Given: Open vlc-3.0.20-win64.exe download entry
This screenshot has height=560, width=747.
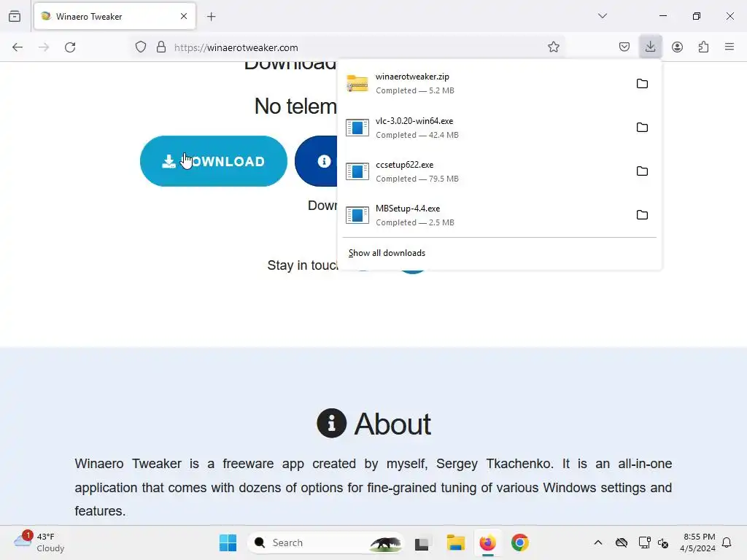Looking at the screenshot, I should (x=484, y=128).
